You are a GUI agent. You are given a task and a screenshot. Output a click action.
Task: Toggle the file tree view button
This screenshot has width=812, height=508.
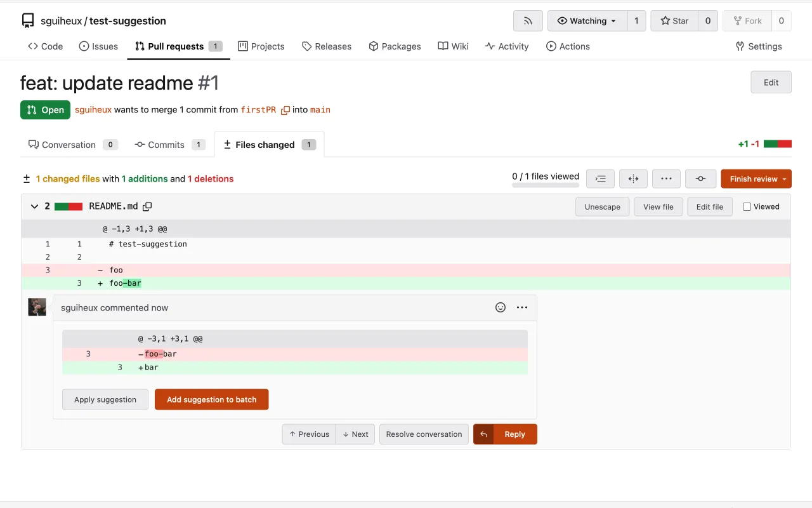tap(600, 179)
